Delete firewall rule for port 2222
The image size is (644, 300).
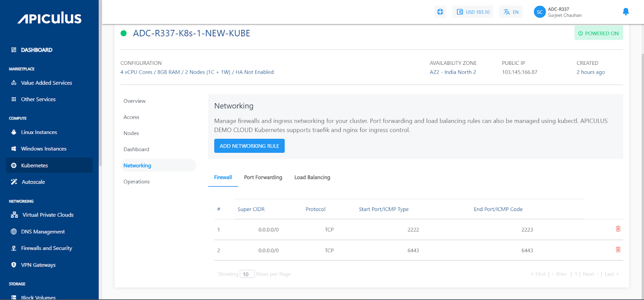click(x=618, y=229)
